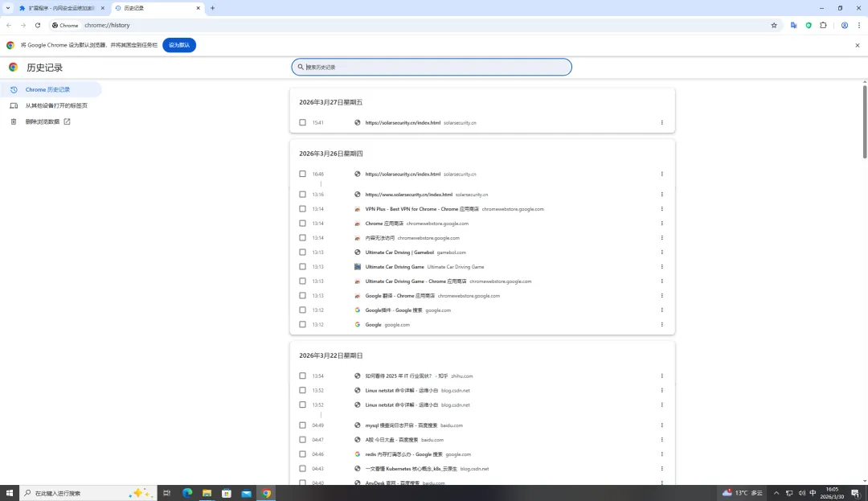Check the VPN Plus entry checkbox
This screenshot has width=868, height=501.
pos(302,209)
